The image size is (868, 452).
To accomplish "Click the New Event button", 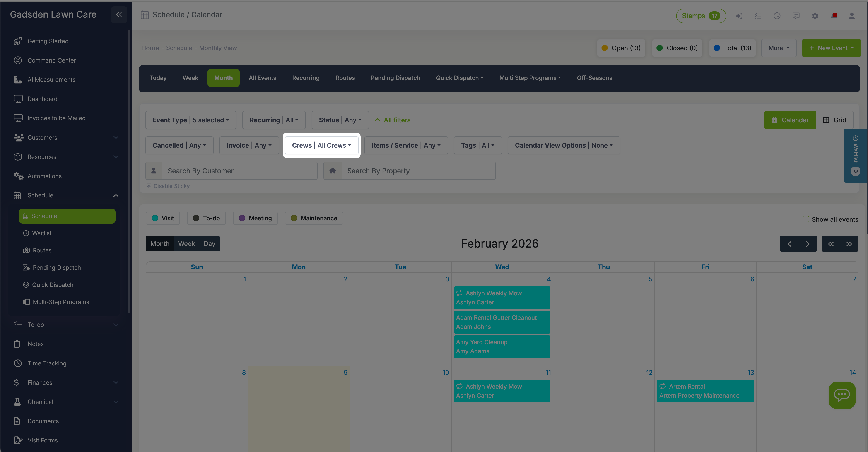I will pyautogui.click(x=831, y=48).
